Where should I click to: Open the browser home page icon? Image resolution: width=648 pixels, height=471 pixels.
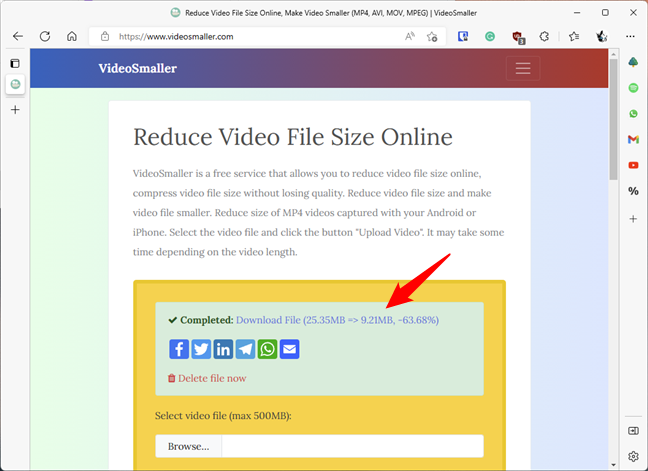pyautogui.click(x=72, y=36)
